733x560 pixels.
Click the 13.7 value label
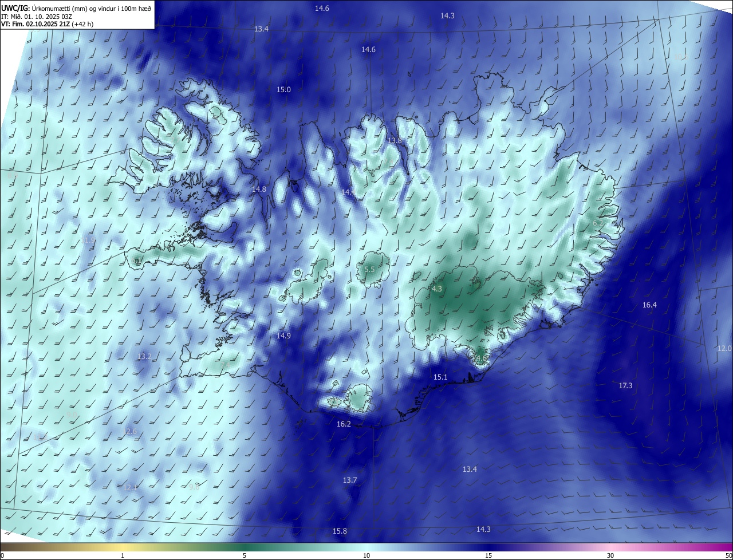tap(350, 480)
